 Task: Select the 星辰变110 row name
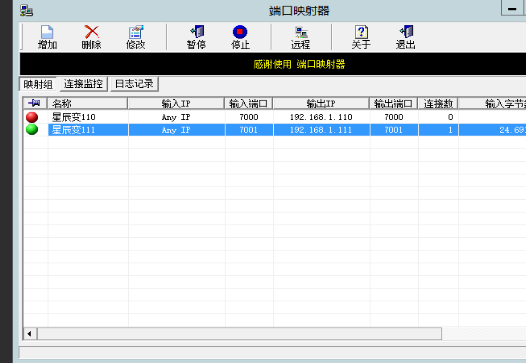(x=74, y=117)
